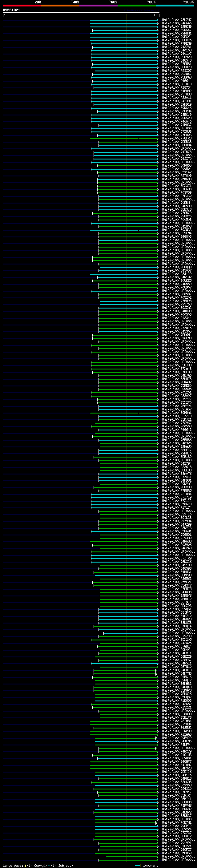197x868 pixels.
Task: Select hit label UniRef100_P46643
Action: coord(177,430)
